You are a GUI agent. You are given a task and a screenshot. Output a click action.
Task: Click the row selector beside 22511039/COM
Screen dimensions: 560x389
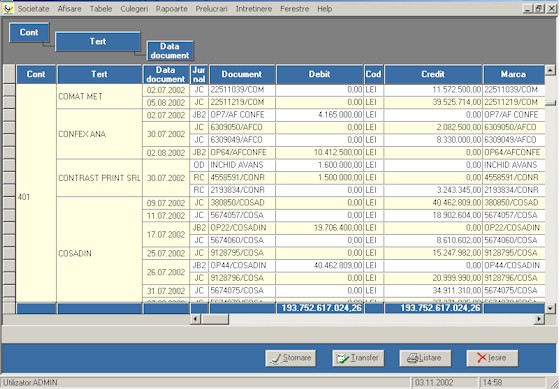coord(9,90)
